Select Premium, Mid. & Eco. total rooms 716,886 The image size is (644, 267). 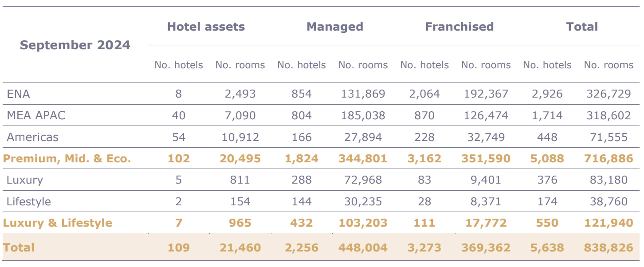(x=608, y=158)
